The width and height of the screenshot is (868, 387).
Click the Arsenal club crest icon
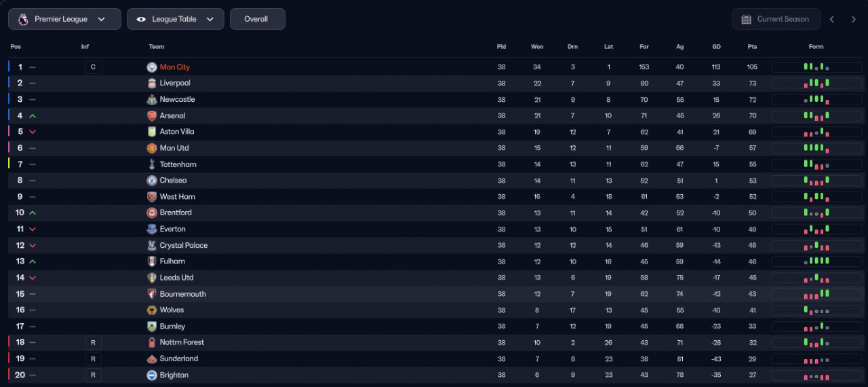[152, 116]
